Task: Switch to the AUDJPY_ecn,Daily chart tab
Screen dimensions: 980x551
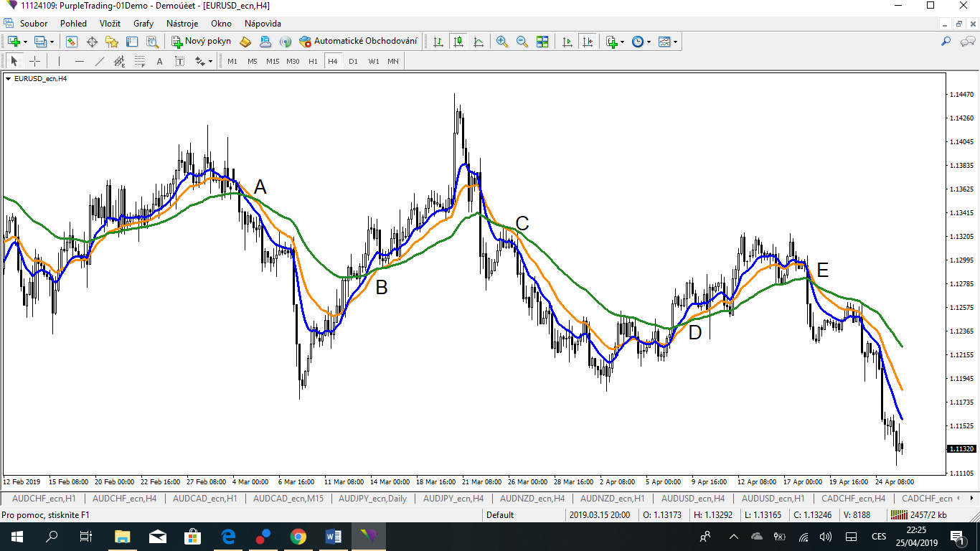Action: [x=372, y=498]
